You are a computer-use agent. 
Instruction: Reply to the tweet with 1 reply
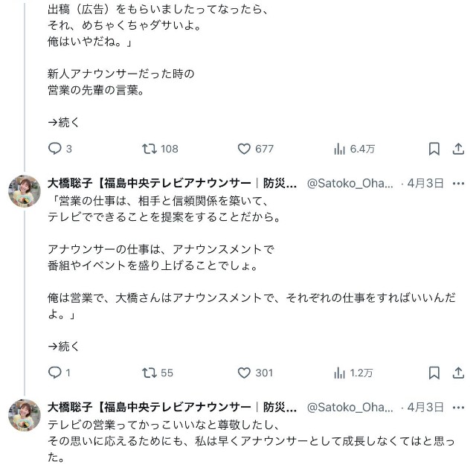tap(54, 373)
